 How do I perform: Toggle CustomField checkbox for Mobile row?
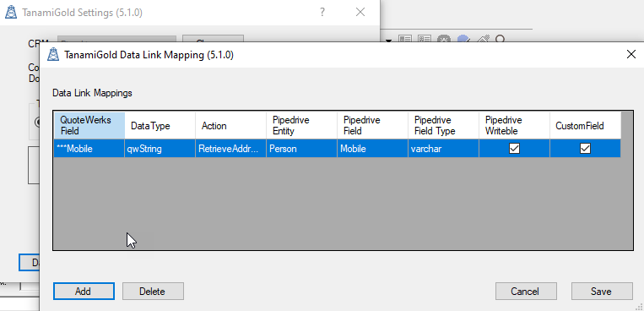585,149
